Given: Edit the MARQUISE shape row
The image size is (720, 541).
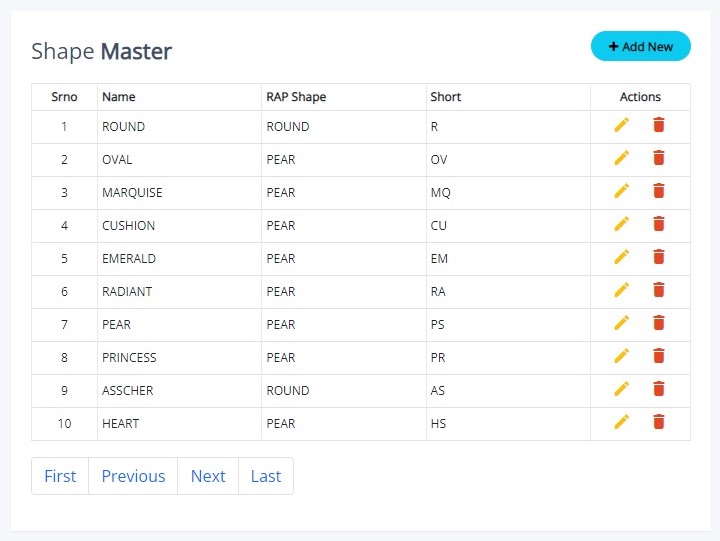Looking at the screenshot, I should coord(622,191).
